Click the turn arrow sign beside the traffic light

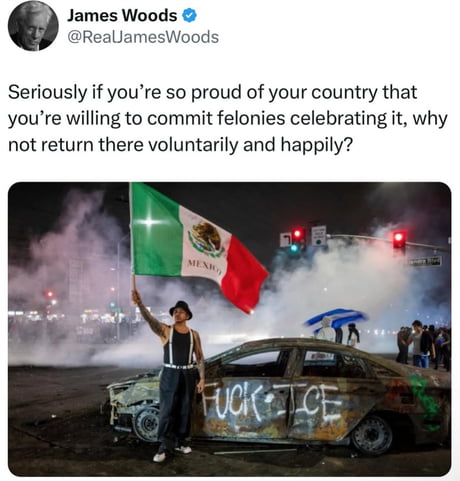point(285,240)
